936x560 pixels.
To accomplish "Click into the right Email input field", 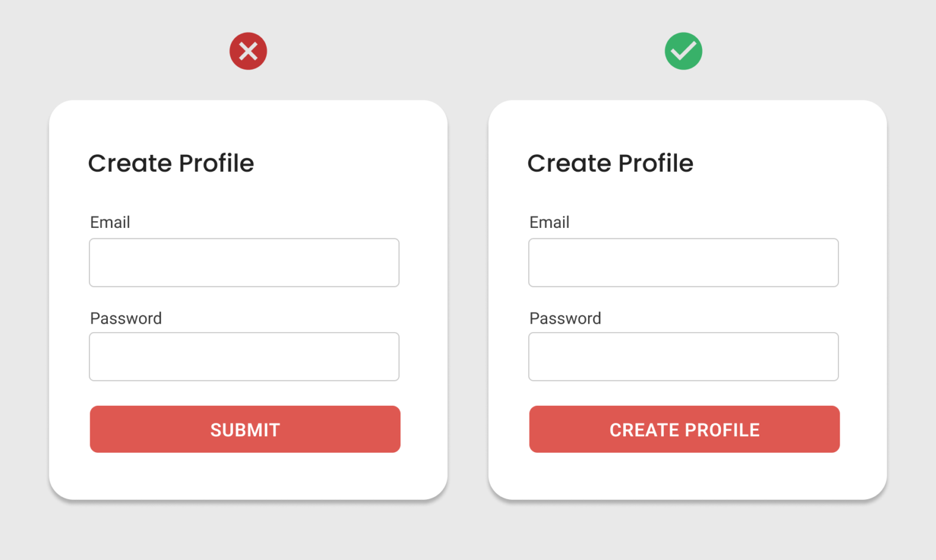I will (683, 262).
